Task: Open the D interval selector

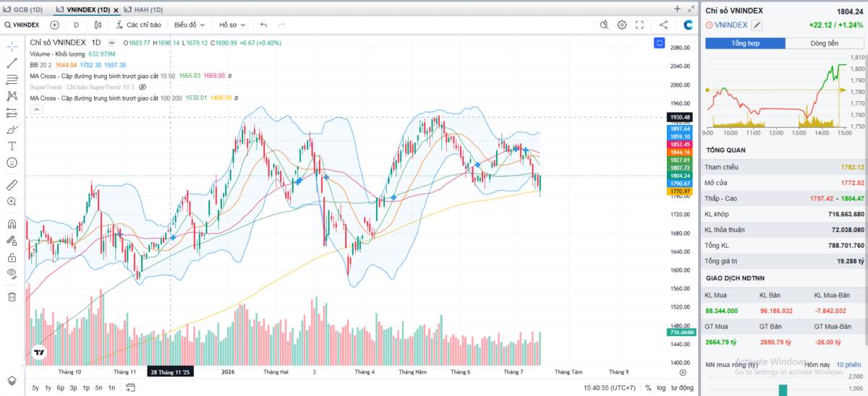Action: [x=76, y=25]
